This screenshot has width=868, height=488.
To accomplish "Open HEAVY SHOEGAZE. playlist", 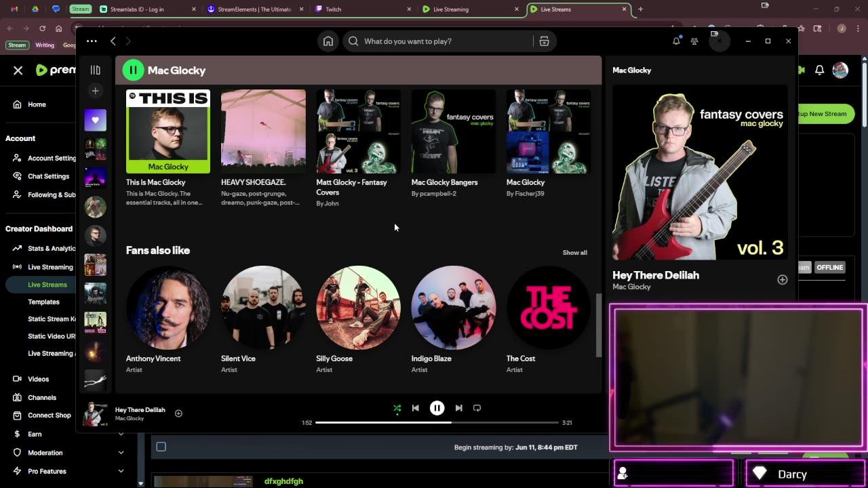I will click(263, 148).
